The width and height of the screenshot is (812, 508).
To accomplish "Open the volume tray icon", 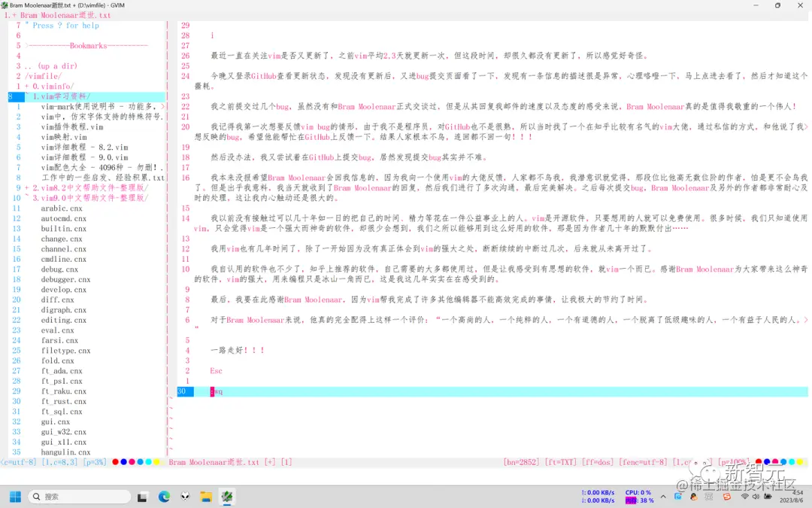I will coord(756,497).
